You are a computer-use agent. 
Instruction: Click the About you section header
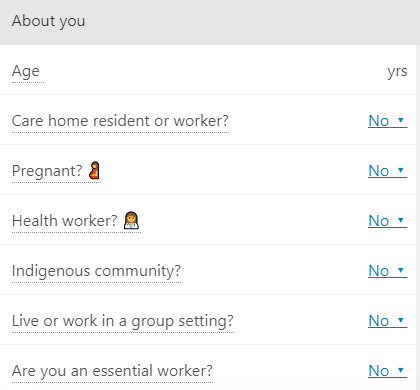[x=49, y=21]
